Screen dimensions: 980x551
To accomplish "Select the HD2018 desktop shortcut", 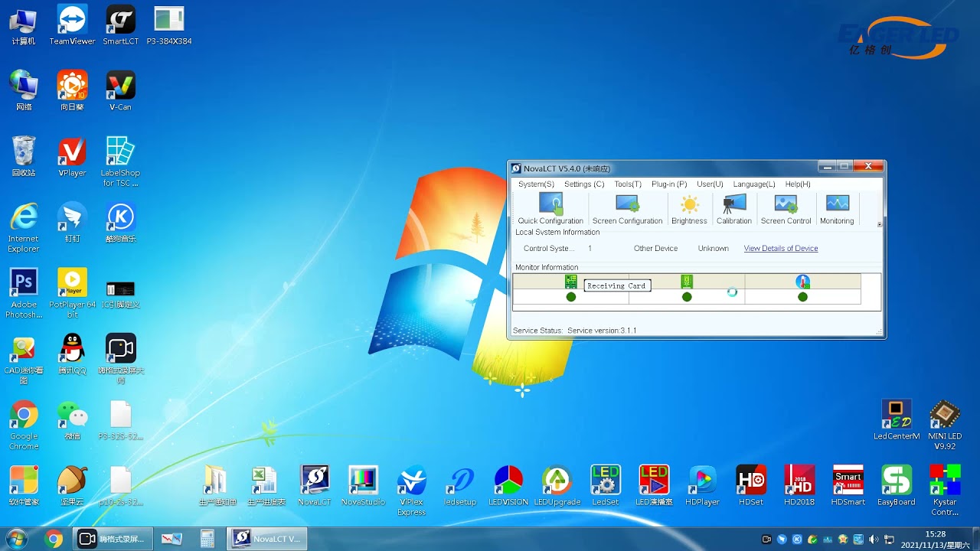I will coord(799,486).
